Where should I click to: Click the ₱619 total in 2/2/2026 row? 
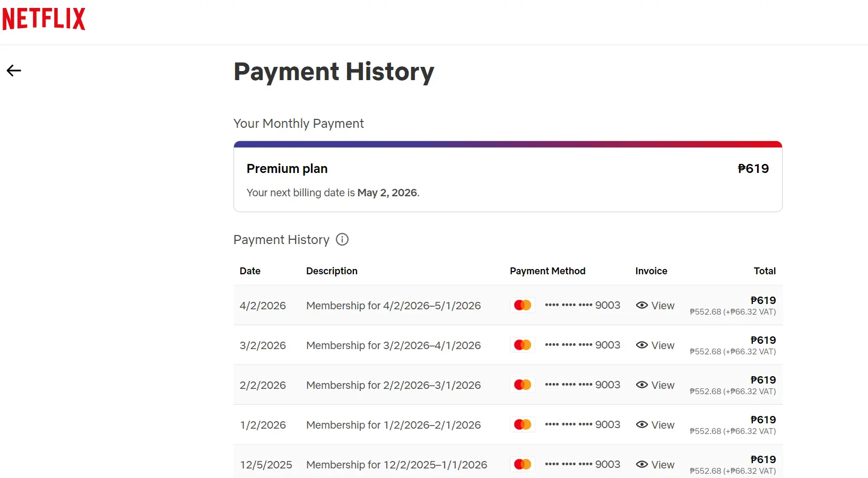click(763, 380)
